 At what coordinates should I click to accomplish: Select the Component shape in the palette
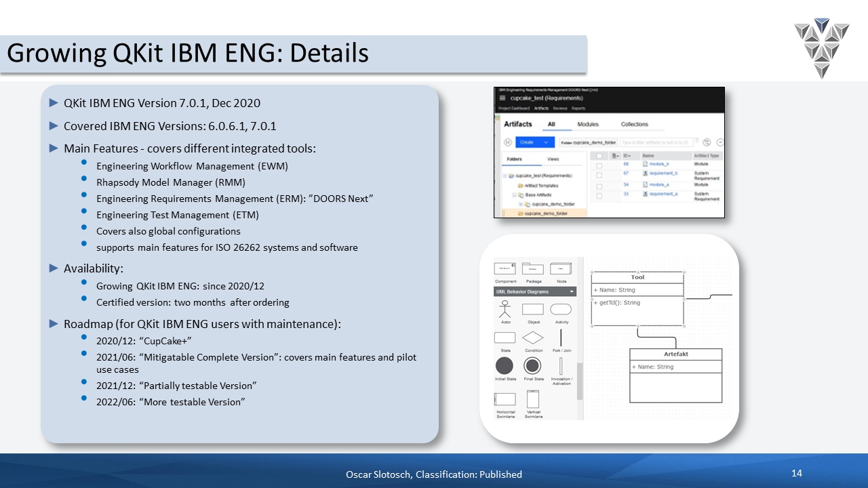pyautogui.click(x=505, y=268)
